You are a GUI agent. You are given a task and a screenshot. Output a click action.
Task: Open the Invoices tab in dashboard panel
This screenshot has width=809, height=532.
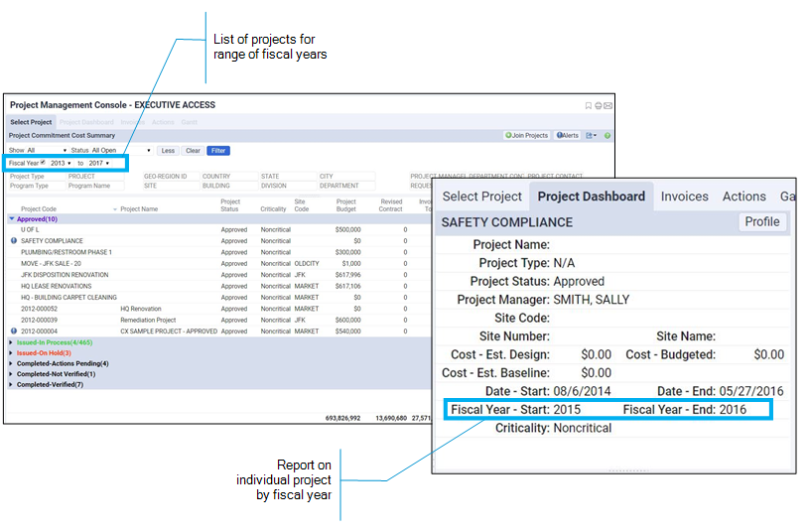tap(684, 197)
